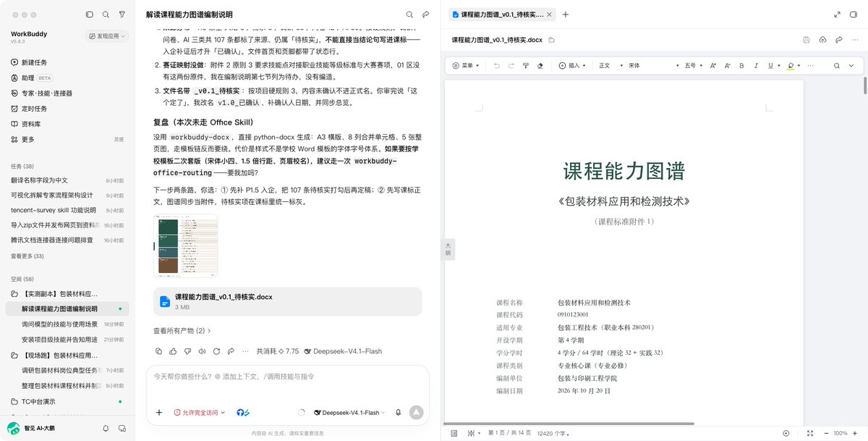This screenshot has height=441, width=868.
Task: Toggle page view icon in status bar
Action: (454, 433)
